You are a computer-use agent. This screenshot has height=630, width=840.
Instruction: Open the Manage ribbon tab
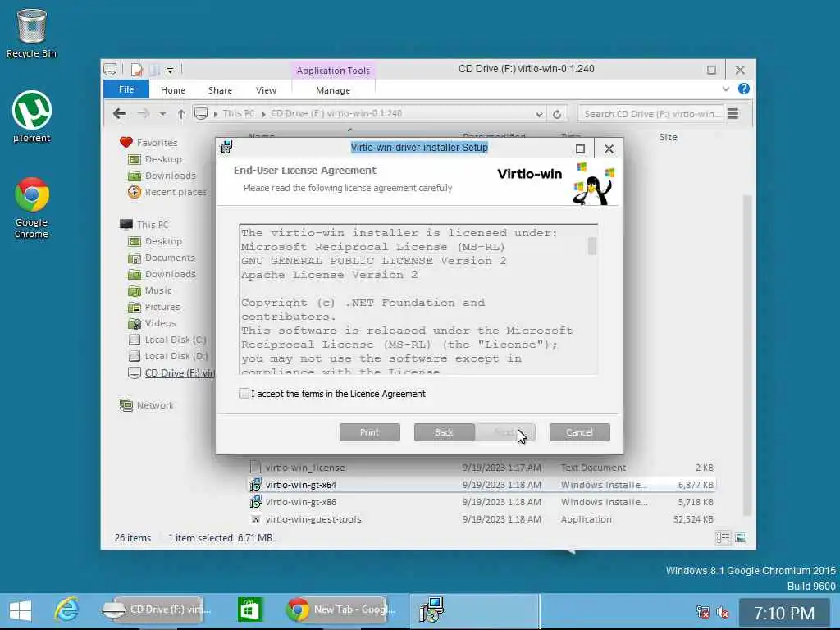(x=333, y=90)
